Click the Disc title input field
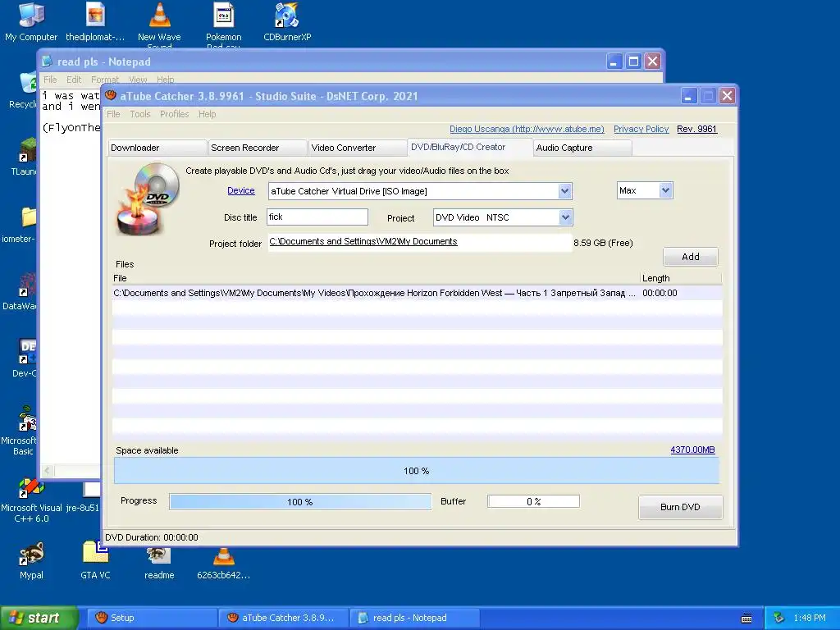Viewport: 840px width, 630px height. [317, 217]
